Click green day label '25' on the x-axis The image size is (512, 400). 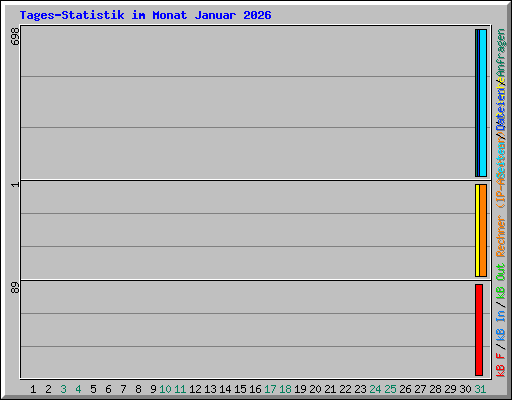(390, 389)
